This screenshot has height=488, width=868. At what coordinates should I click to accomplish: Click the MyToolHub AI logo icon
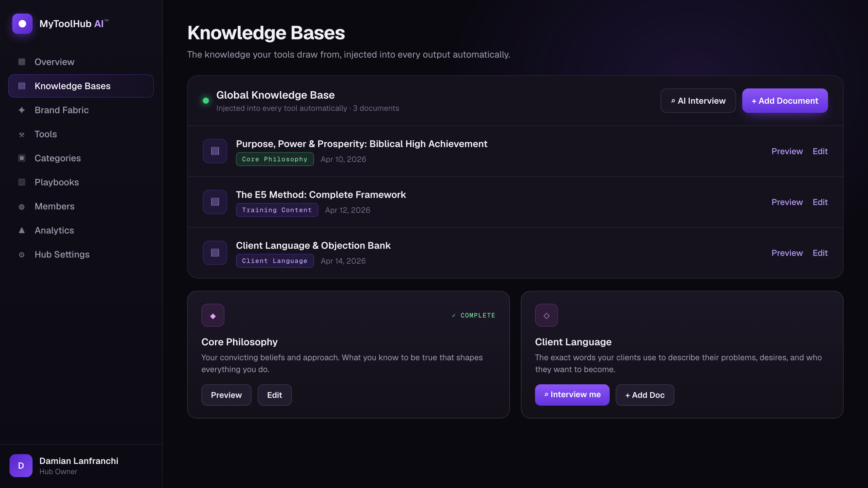(x=22, y=24)
